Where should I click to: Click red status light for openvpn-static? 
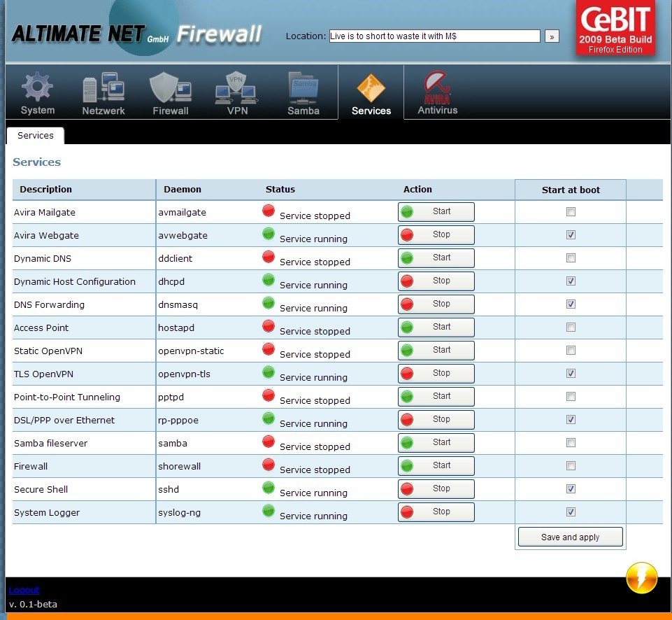click(x=269, y=349)
